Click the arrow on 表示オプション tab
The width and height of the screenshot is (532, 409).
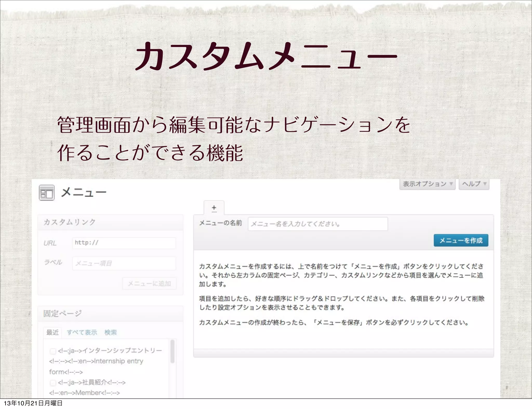click(x=451, y=184)
